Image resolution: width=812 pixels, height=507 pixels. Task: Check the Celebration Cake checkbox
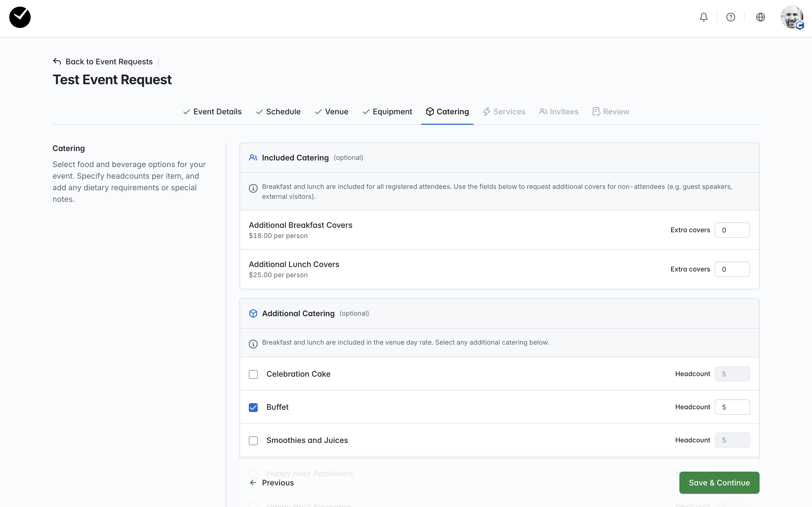pyautogui.click(x=253, y=374)
